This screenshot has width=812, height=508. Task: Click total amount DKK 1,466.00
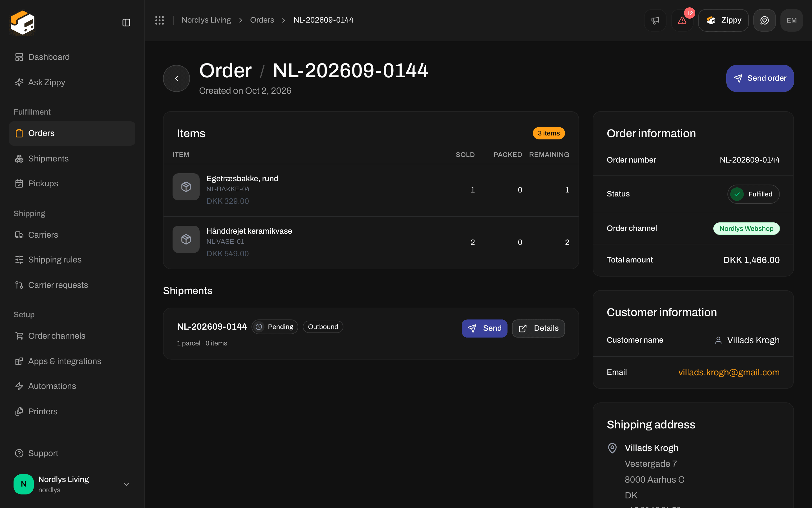[x=751, y=260]
